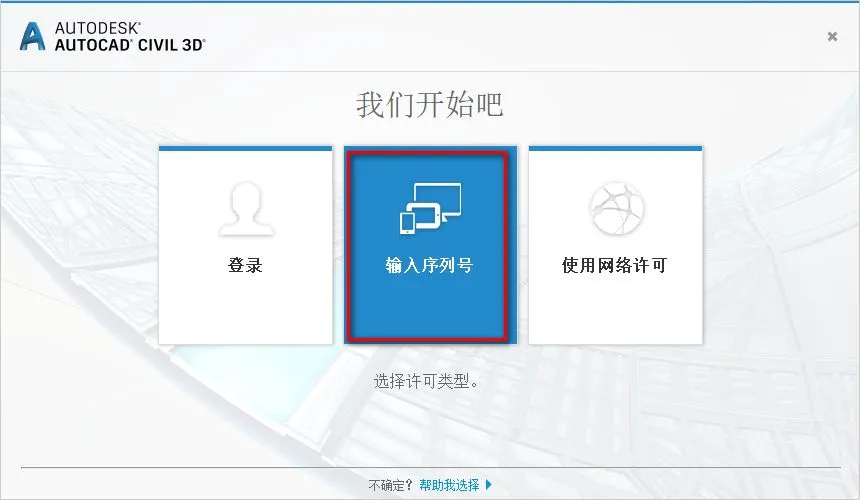This screenshot has width=860, height=500.
Task: Click the Autodesk A logo
Action: [32, 37]
